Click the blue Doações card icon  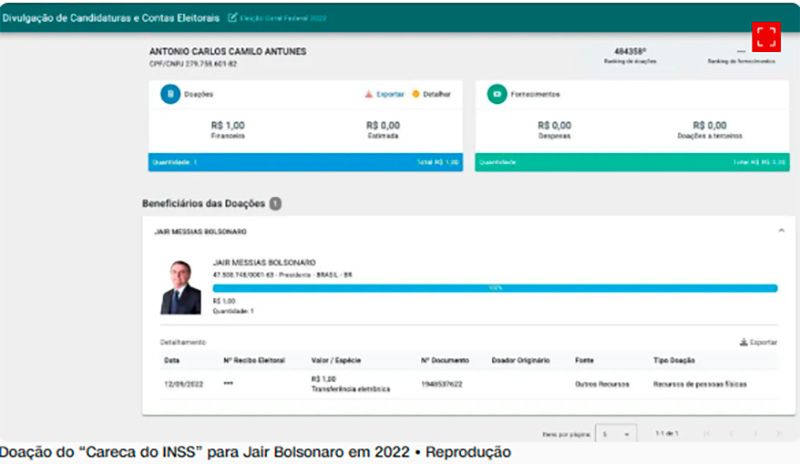point(170,94)
